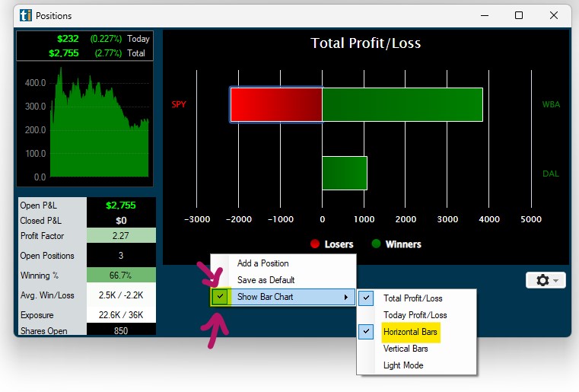The image size is (579, 392).
Task: Click the Profit Factor value 2.27
Action: click(x=120, y=236)
